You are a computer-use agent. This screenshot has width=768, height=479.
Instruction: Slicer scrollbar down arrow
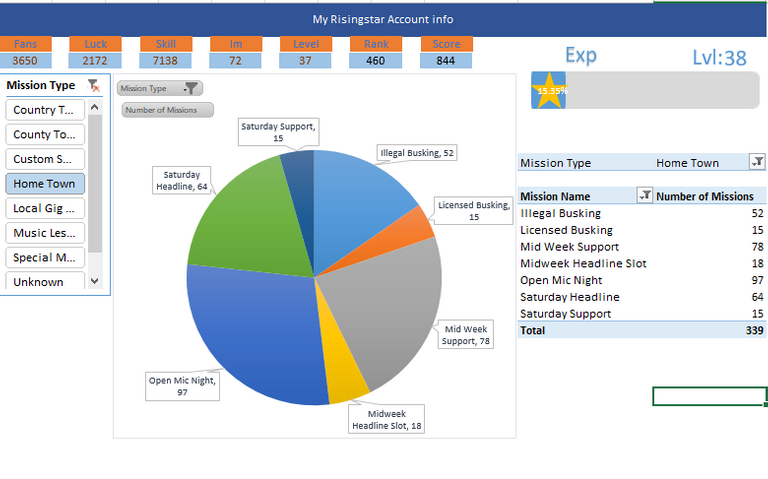pos(95,281)
